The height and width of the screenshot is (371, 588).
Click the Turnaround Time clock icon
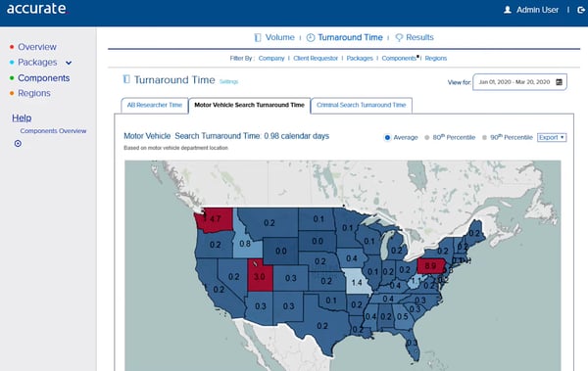click(311, 37)
